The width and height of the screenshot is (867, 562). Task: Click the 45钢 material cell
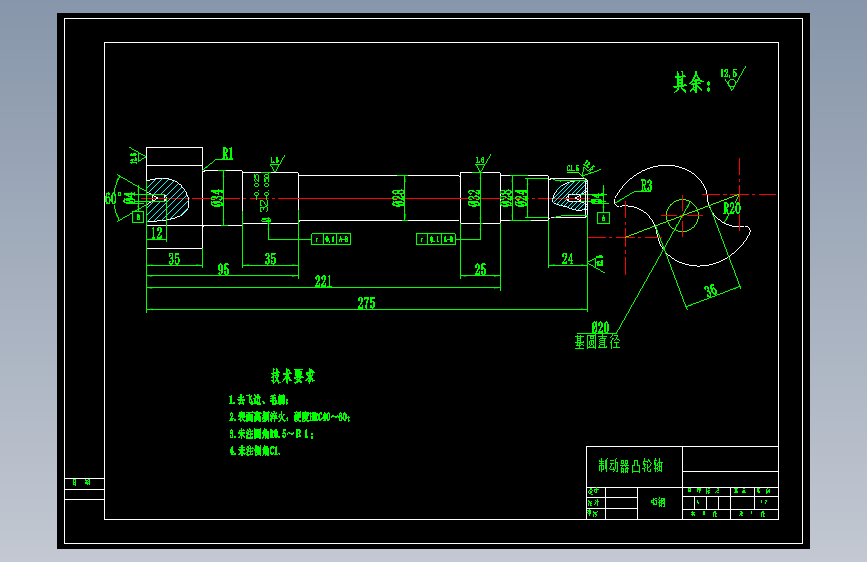(658, 502)
